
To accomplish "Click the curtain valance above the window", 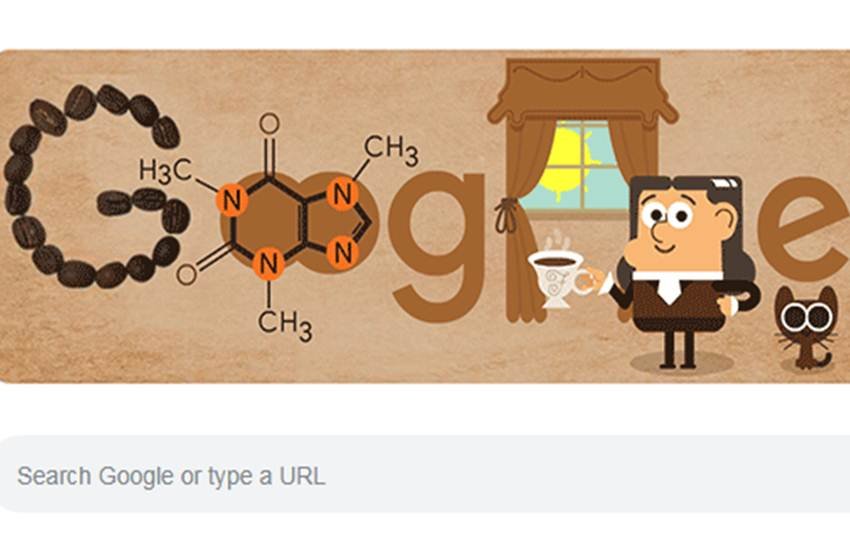I will tap(582, 90).
